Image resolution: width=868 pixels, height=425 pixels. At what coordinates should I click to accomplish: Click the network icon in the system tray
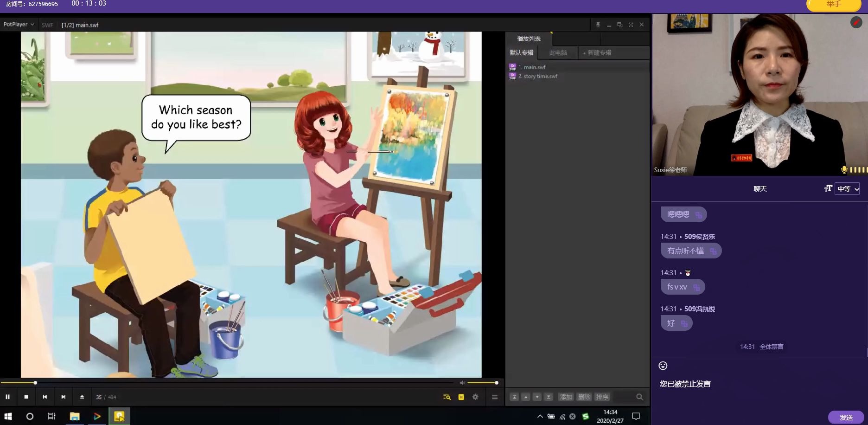562,417
